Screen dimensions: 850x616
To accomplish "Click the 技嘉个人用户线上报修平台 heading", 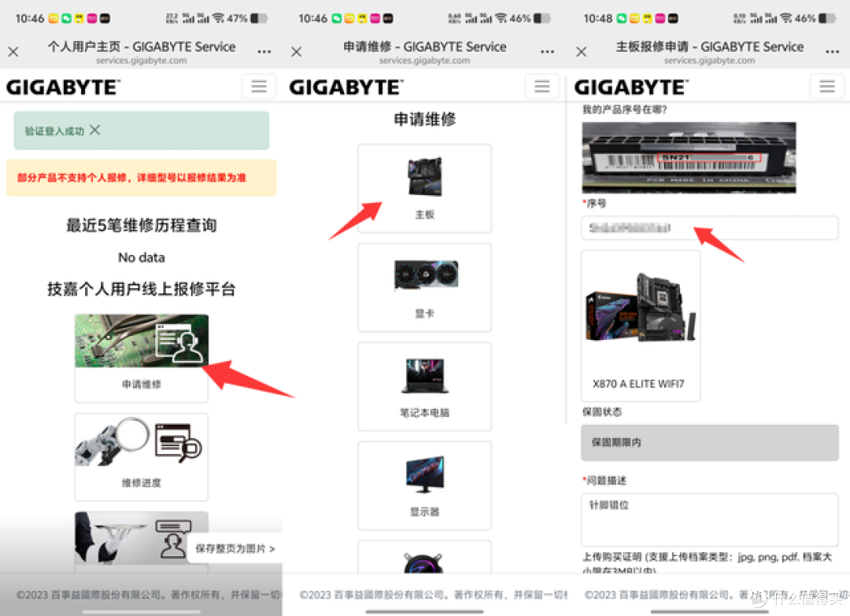I will coord(142,290).
